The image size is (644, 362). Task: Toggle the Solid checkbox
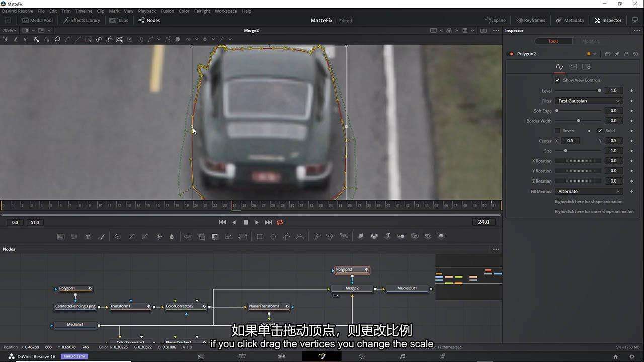[600, 130]
